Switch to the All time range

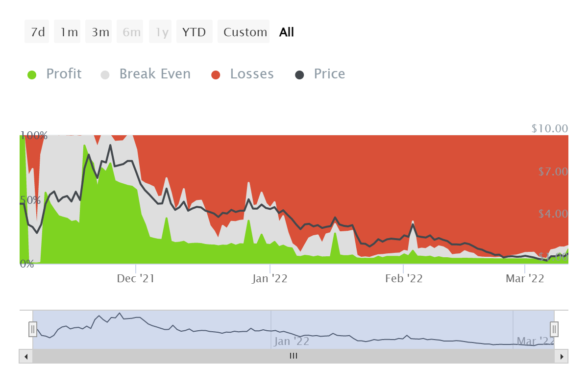point(286,31)
